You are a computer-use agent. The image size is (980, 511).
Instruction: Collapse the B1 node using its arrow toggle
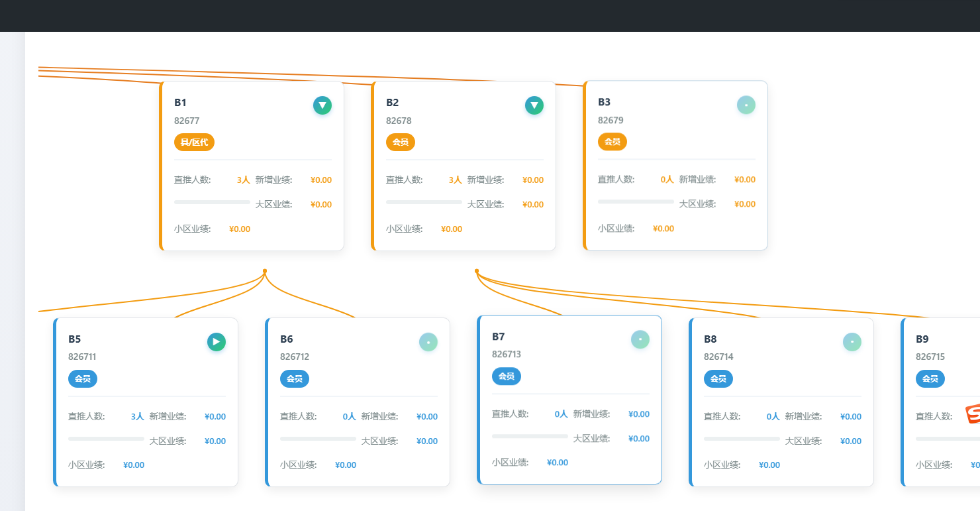tap(322, 105)
